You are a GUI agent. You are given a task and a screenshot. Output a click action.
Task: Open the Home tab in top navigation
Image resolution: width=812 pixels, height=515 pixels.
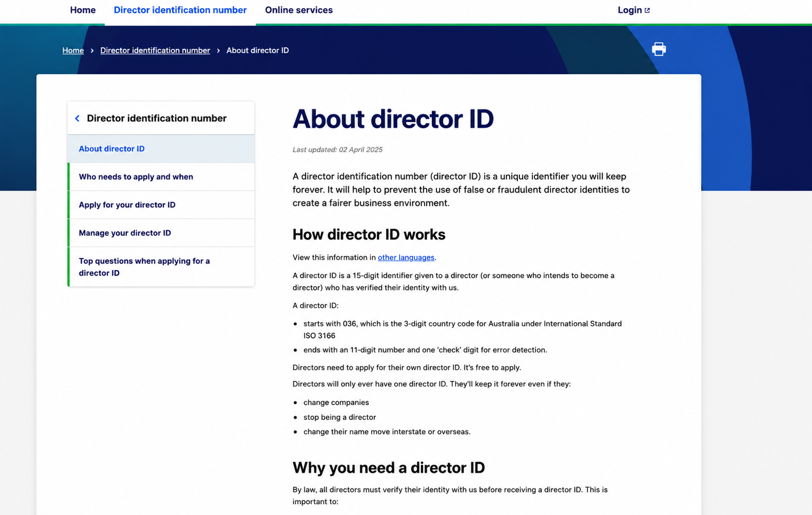(83, 10)
